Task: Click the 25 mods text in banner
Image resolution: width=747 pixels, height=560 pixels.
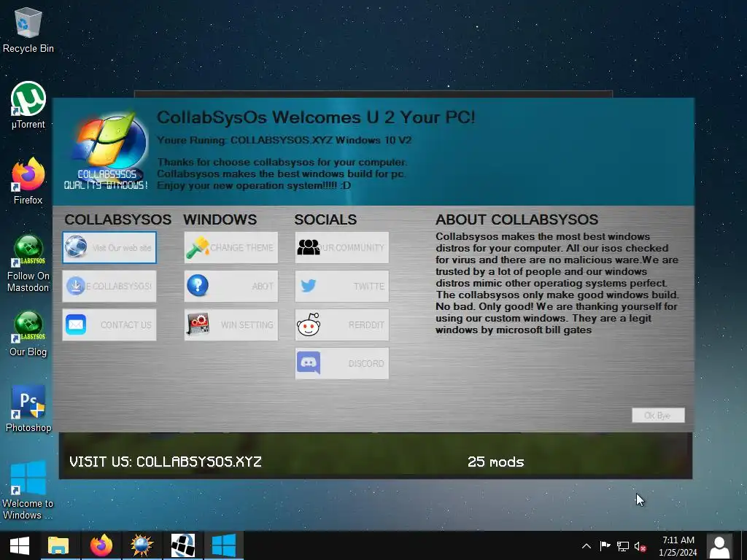Action: (495, 462)
